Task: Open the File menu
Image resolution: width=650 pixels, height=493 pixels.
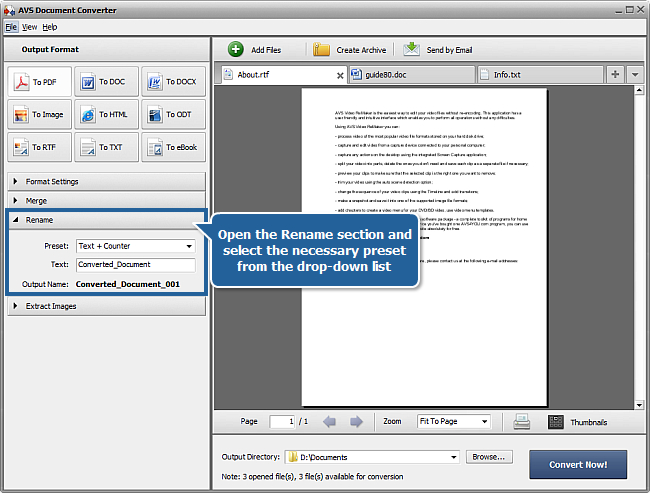Action: (11, 27)
